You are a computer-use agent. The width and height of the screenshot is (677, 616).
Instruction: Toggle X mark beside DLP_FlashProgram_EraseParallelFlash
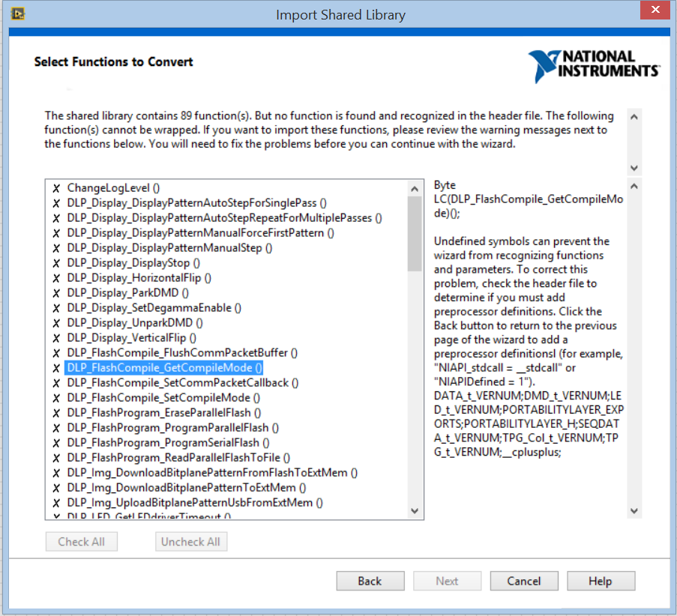click(56, 413)
